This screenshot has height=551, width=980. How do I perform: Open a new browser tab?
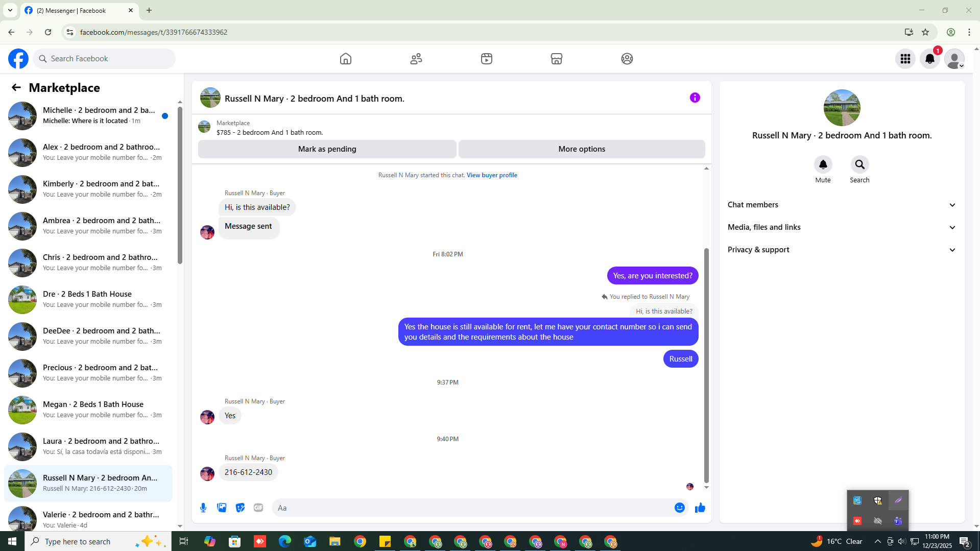coord(149,10)
